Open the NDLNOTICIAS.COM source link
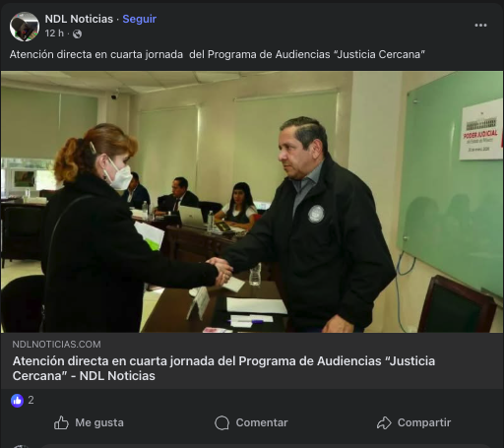The image size is (504, 448). 56,344
